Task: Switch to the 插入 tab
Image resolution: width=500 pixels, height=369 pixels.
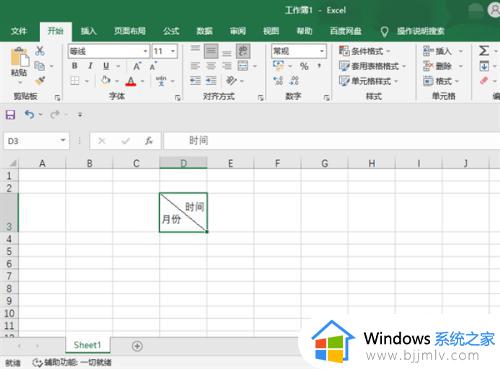Action: pos(89,31)
